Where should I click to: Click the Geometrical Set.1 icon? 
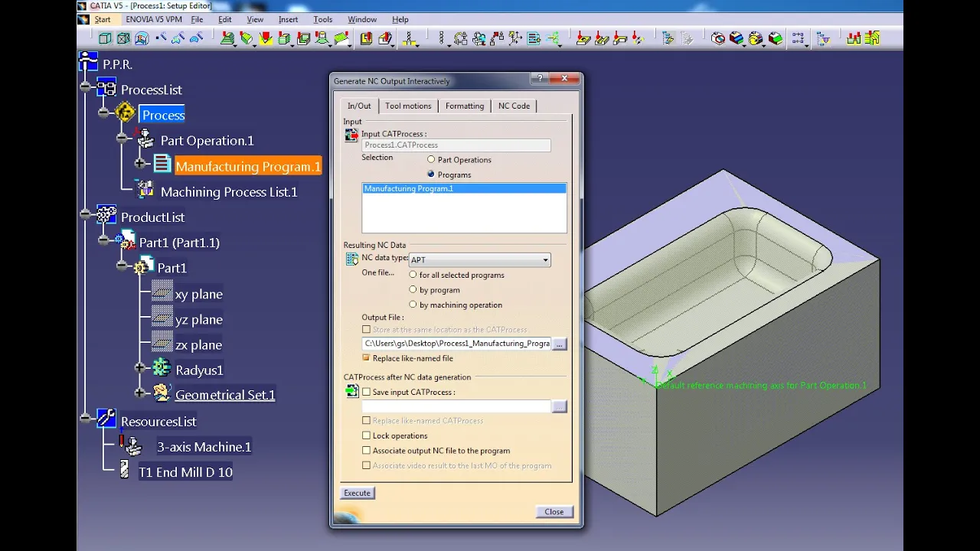[162, 393]
